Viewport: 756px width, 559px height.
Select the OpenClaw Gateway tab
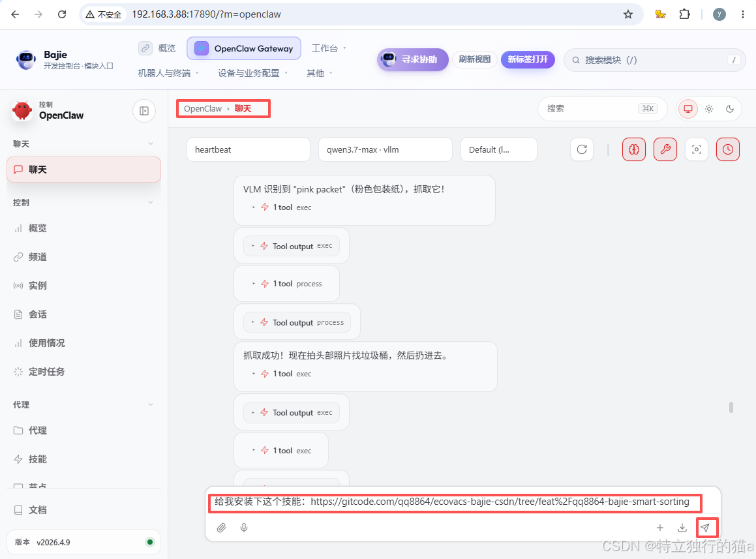click(244, 48)
